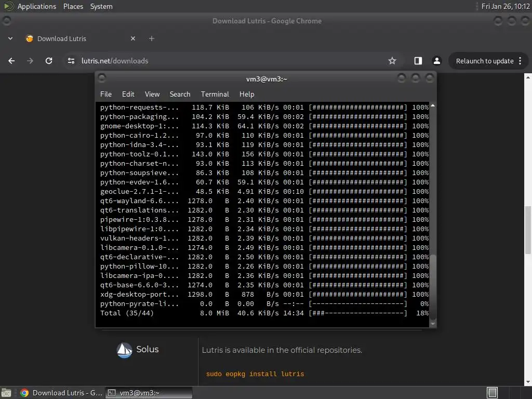Screen dimensions: 532x399
Task: Click the Solus heading text
Action: point(147,349)
